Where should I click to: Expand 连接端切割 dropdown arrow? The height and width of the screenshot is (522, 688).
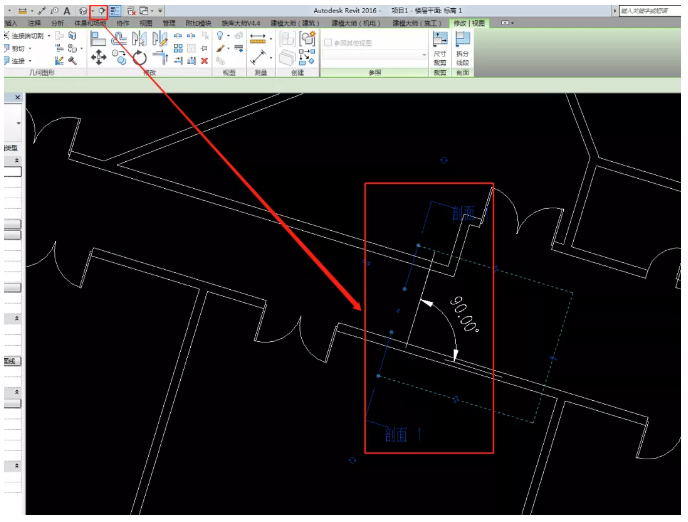pos(49,36)
